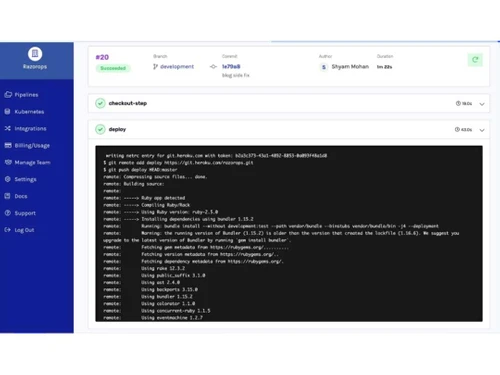Click the Using bundler 1.15.2 log line
This screenshot has height=375, width=500.
point(148,296)
